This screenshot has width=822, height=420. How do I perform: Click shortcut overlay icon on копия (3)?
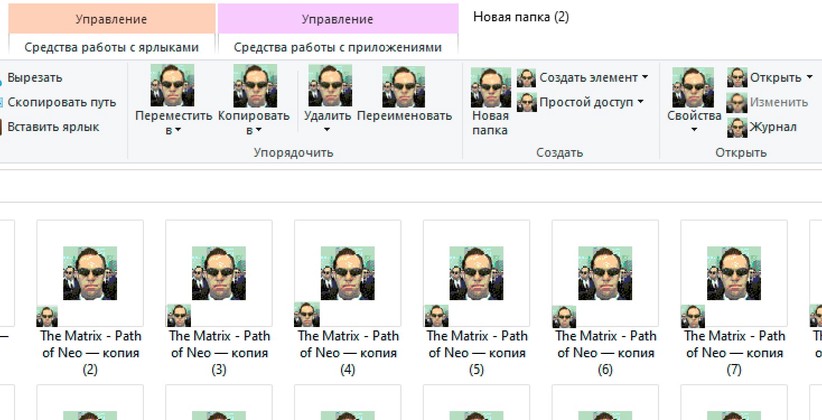click(178, 316)
